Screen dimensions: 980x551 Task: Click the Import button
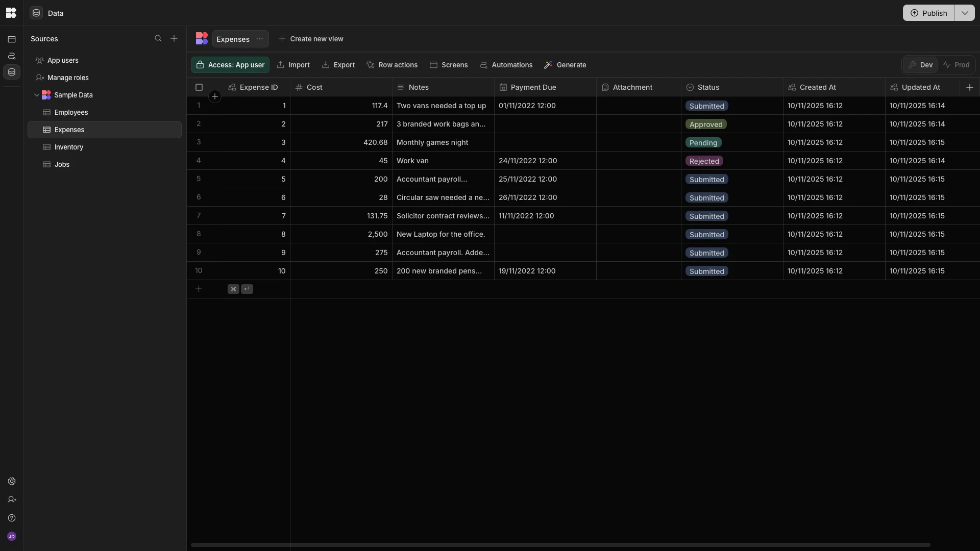tap(293, 65)
